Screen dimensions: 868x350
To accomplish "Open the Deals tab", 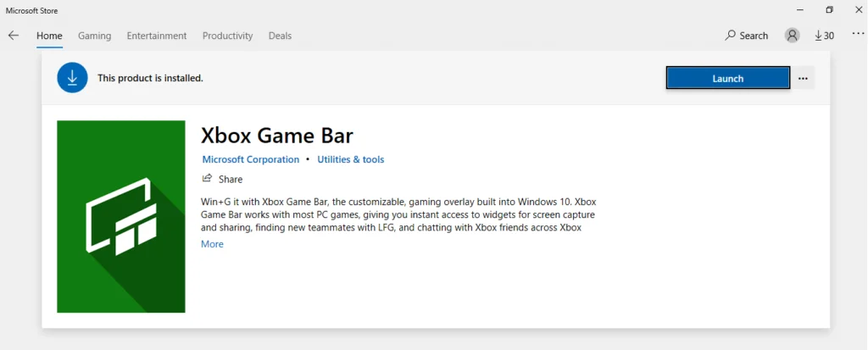I will [x=280, y=36].
